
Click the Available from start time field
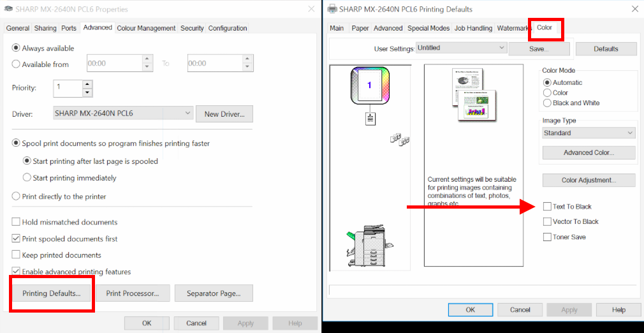coord(115,63)
